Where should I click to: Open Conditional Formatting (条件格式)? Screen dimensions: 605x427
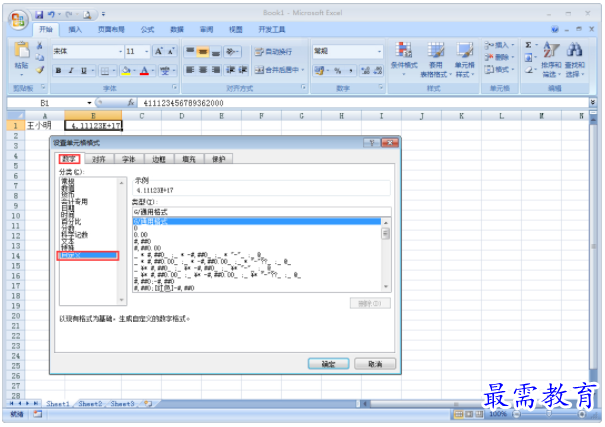click(404, 59)
